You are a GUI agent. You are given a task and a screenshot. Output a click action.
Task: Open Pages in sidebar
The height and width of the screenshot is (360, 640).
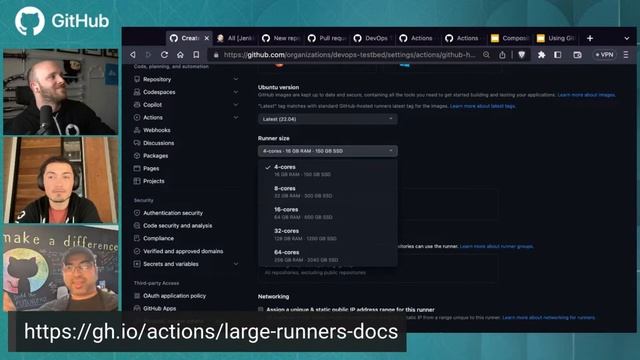(151, 169)
